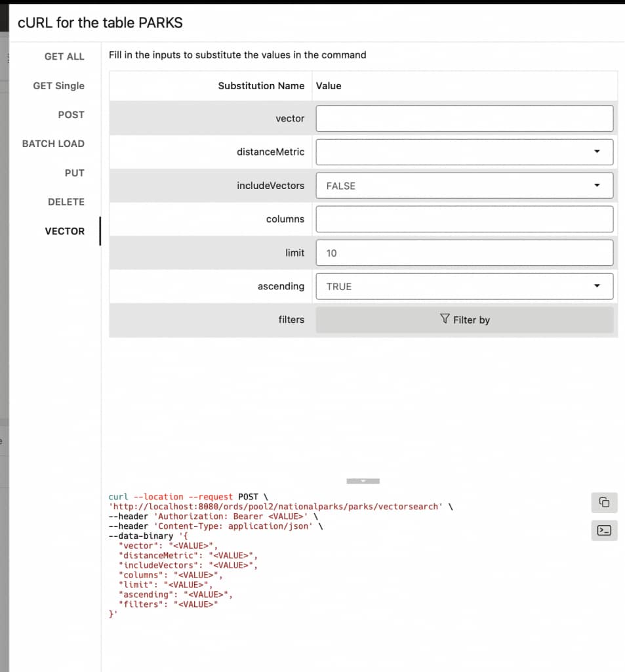Screen dimensions: 625x672
Task: Open the command in a terminal
Action: pyautogui.click(x=603, y=530)
